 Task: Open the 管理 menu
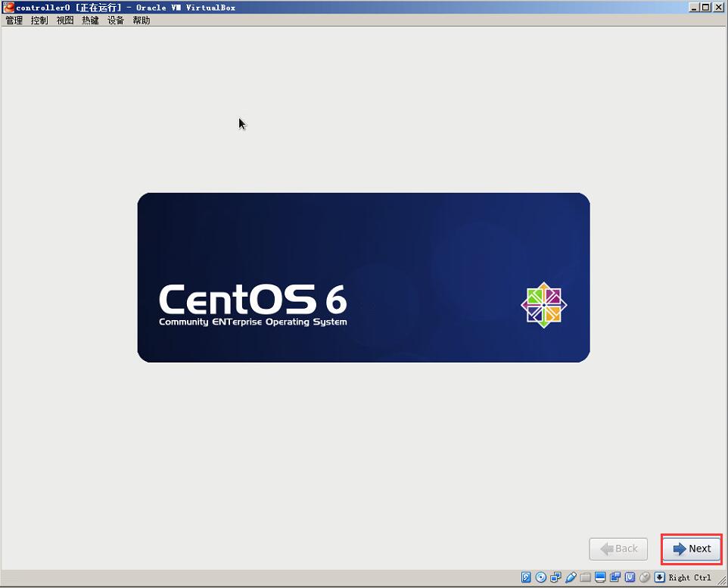(14, 20)
